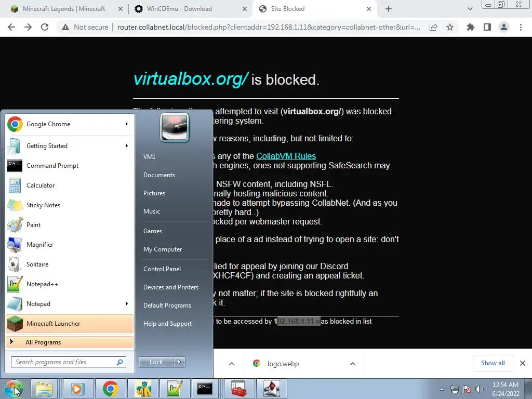Open red toolbox taskbar icon
532x399 pixels.
tap(239, 389)
